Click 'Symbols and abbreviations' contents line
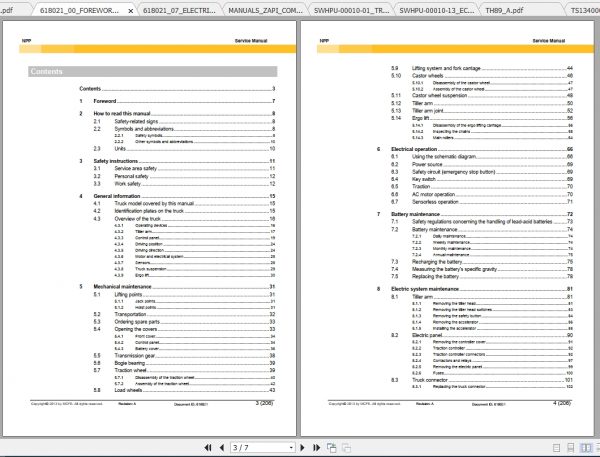The height and width of the screenshot is (457, 600). point(184,129)
